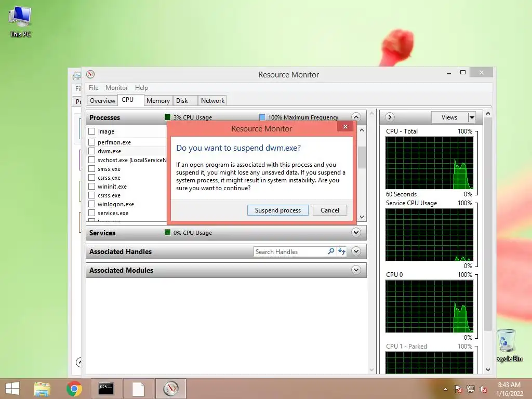This screenshot has height=399, width=532.
Task: Click the Views button
Action: click(449, 117)
